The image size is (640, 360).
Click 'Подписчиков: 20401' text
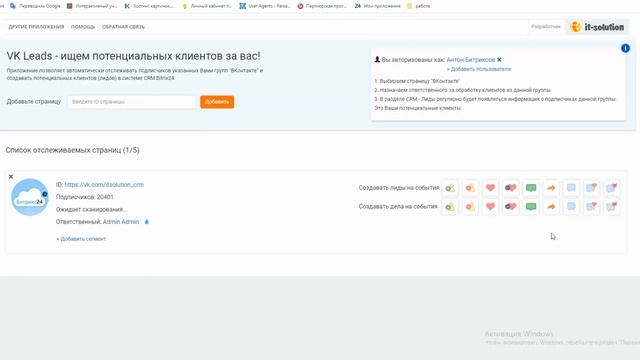tap(84, 197)
